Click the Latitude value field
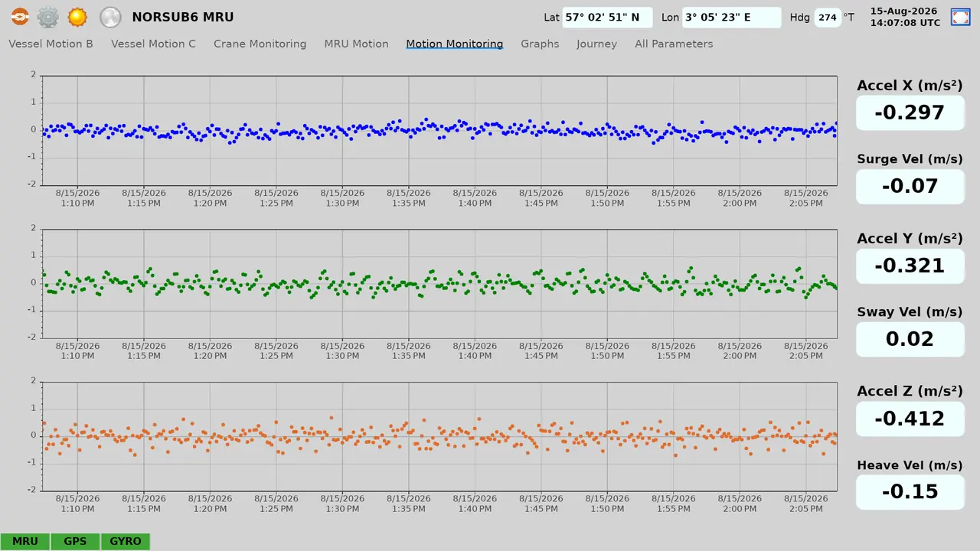 [x=607, y=17]
